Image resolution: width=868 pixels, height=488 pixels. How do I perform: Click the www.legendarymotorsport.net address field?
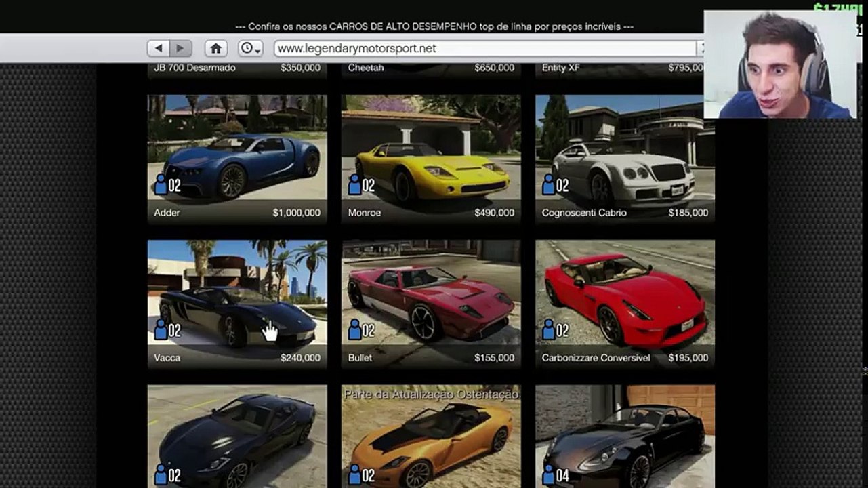pyautogui.click(x=485, y=48)
